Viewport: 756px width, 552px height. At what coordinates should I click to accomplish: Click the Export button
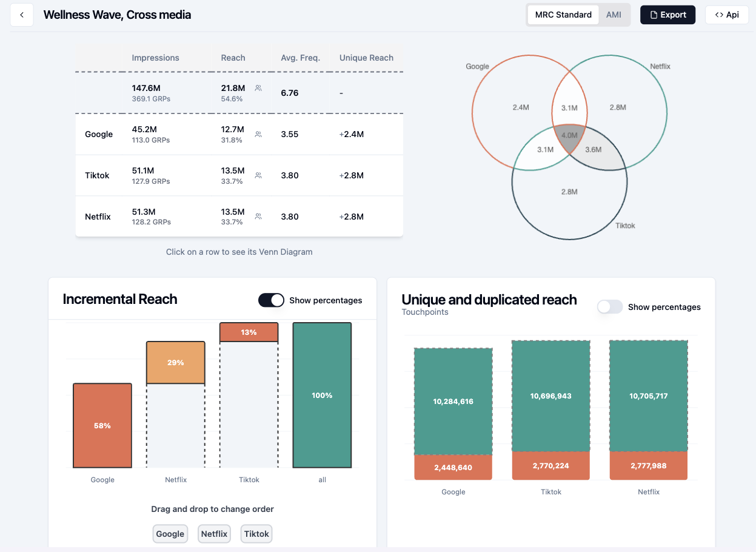[x=667, y=15]
